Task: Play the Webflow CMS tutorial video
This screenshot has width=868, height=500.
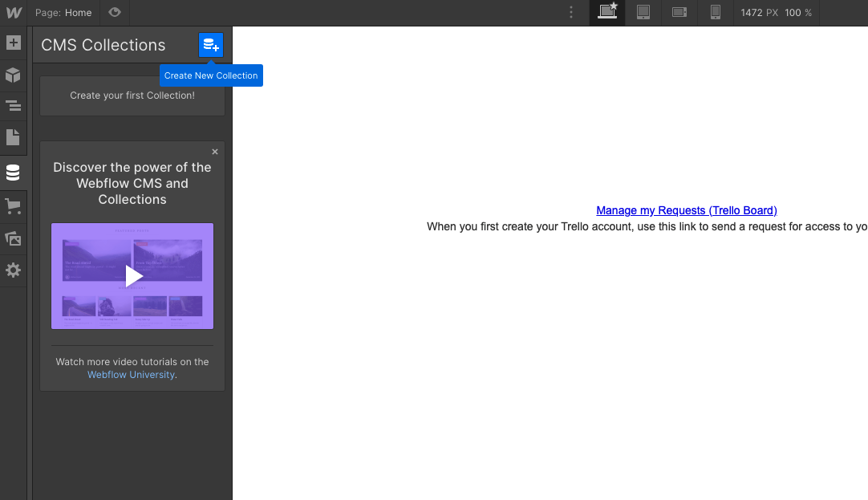Action: coord(132,276)
